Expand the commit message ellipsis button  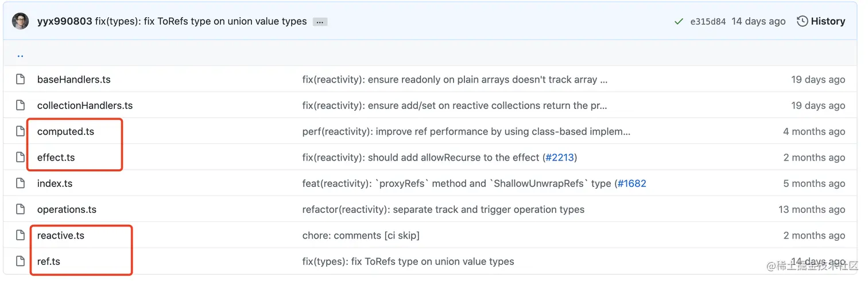point(320,22)
